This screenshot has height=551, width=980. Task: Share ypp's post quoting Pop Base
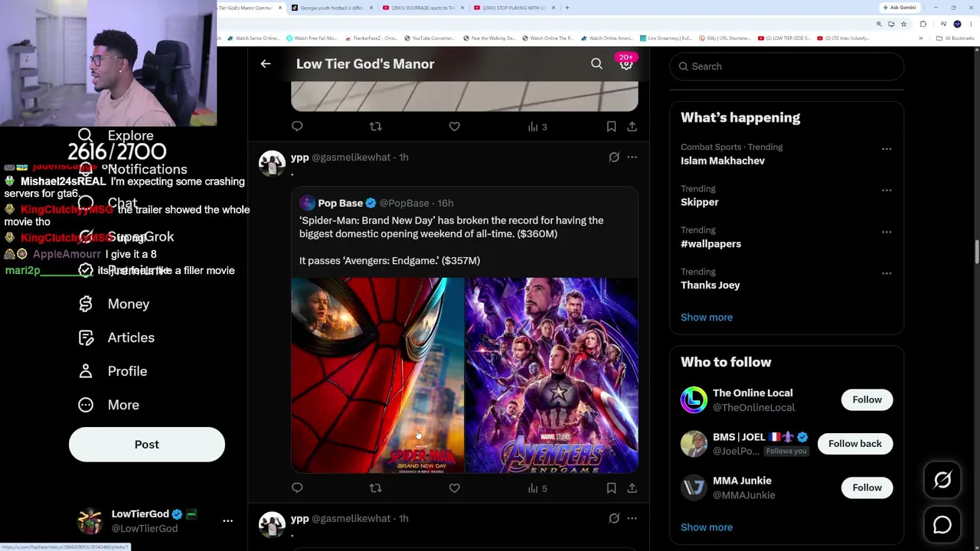click(632, 487)
